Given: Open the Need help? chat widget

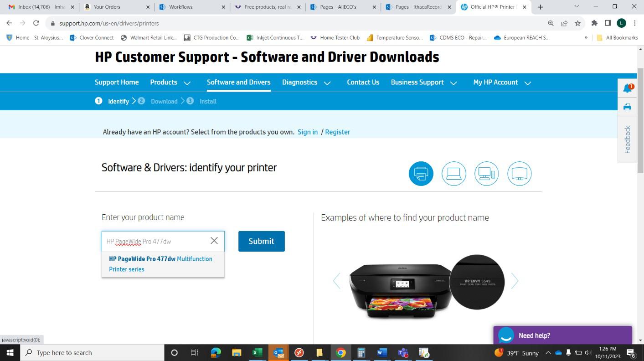Looking at the screenshot, I should [562, 335].
